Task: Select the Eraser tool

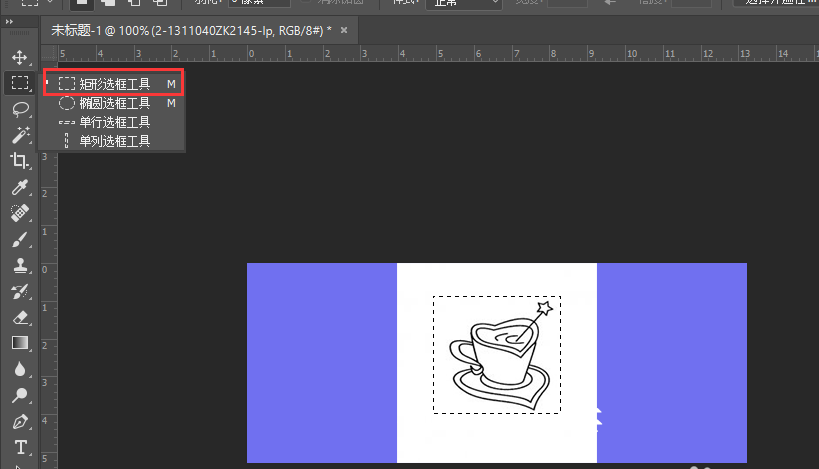Action: tap(19, 317)
